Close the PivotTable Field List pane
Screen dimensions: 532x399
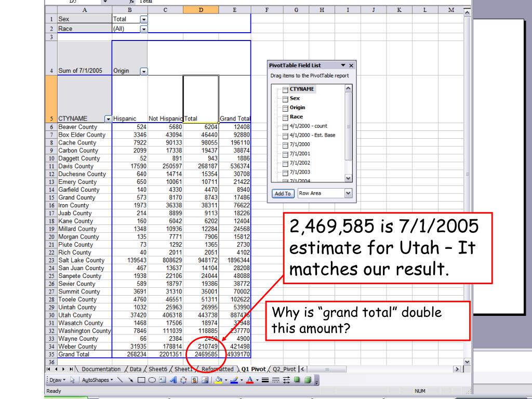[351, 65]
